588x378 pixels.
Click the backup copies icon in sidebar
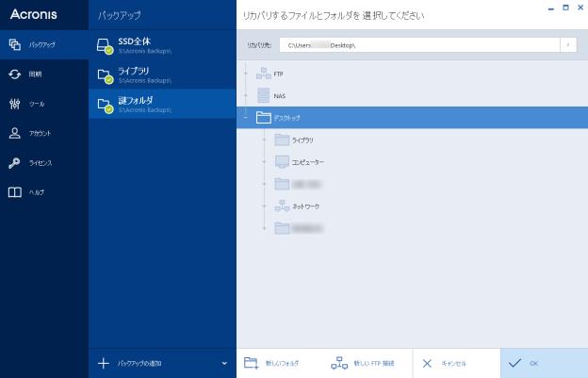pyautogui.click(x=15, y=44)
